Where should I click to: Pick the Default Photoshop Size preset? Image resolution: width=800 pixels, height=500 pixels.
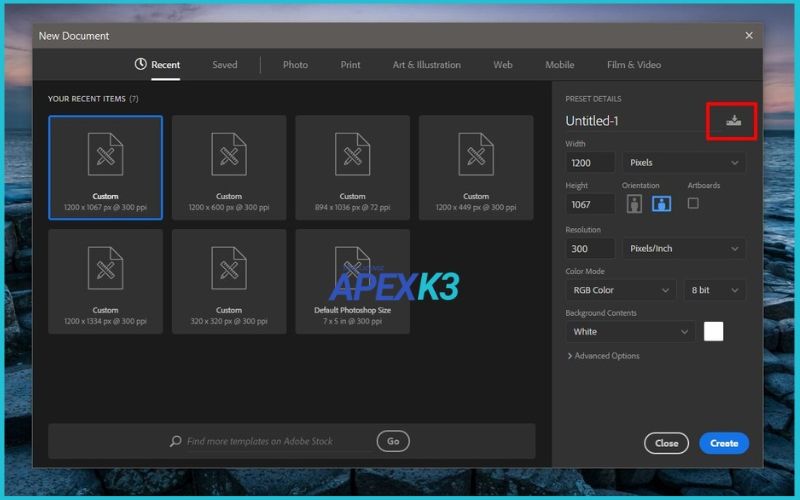(x=352, y=281)
